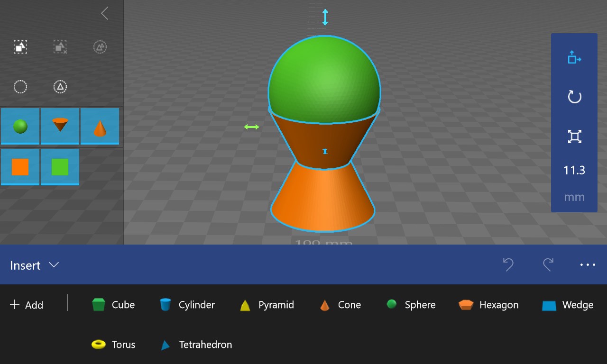Collapse the left panel with the chevron
607x364 pixels.
104,13
